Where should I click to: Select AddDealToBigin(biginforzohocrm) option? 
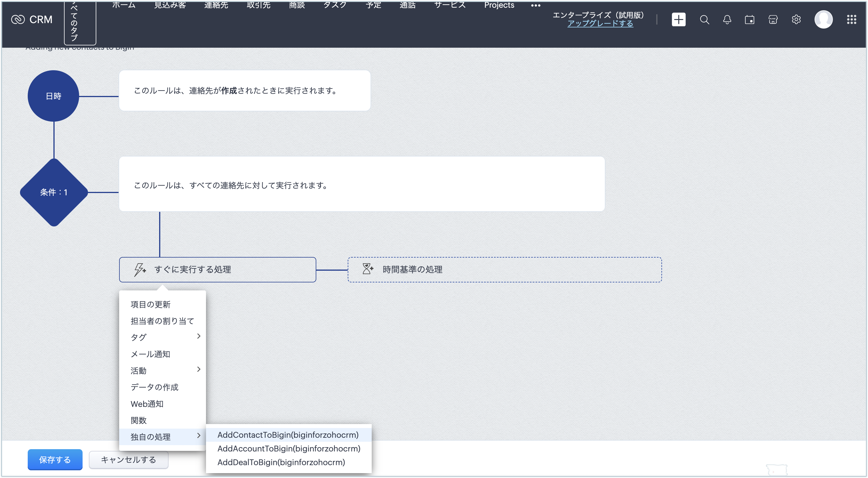pos(281,462)
